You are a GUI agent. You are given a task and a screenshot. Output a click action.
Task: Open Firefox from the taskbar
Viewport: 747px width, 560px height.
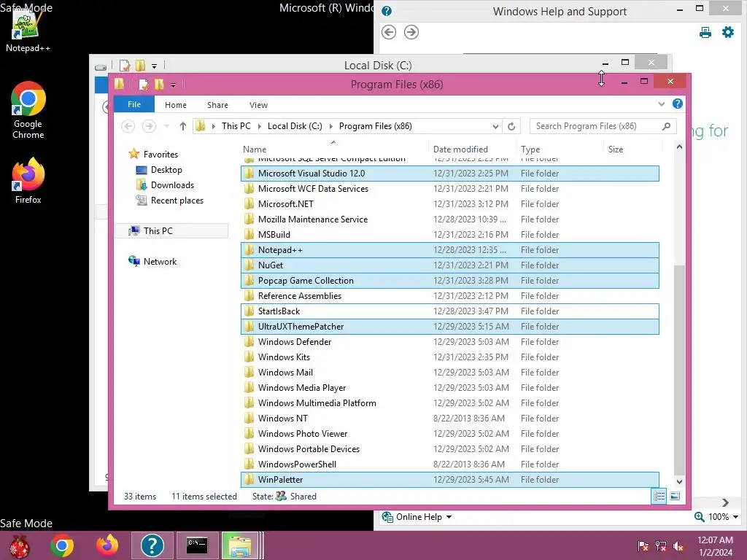(107, 545)
